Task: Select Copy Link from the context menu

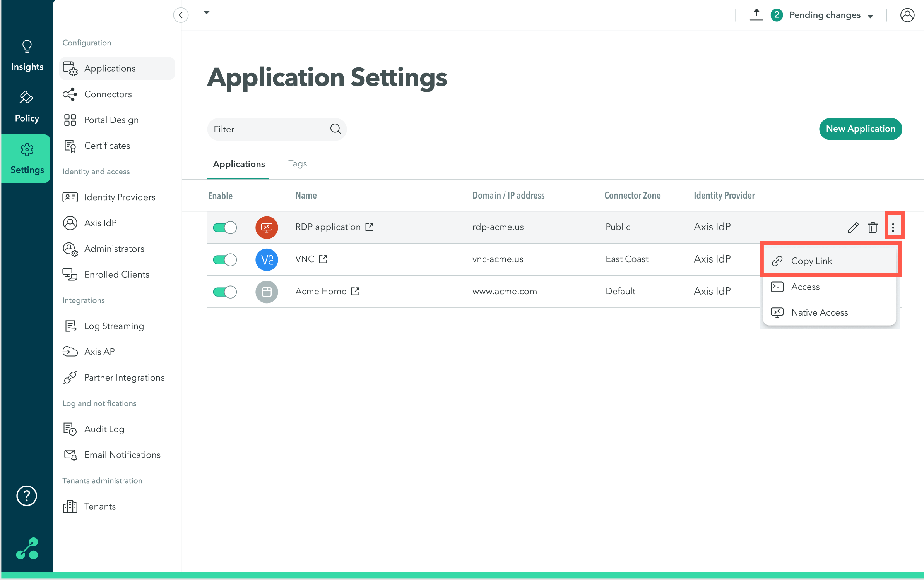Action: point(811,261)
